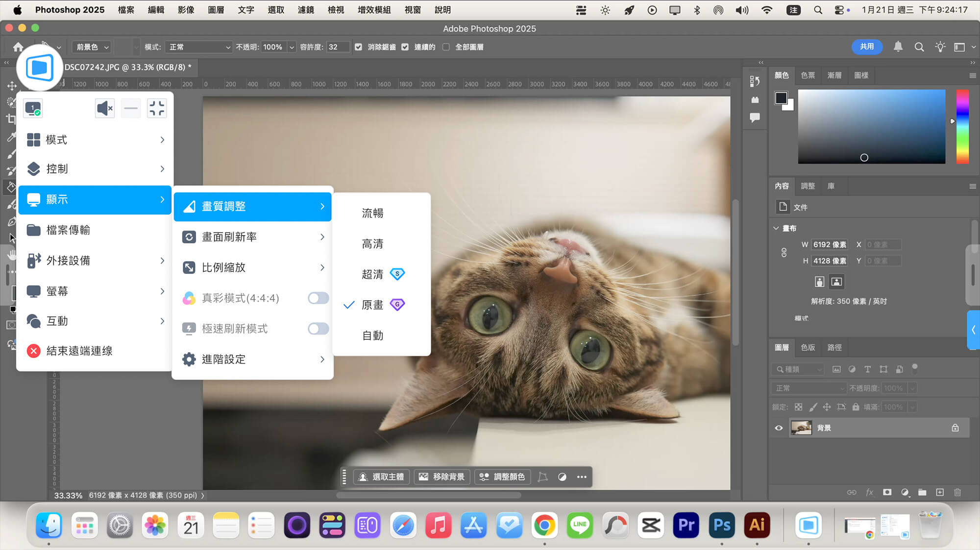Click the 移除背景 button in contextual bar
The height and width of the screenshot is (550, 980).
(442, 477)
